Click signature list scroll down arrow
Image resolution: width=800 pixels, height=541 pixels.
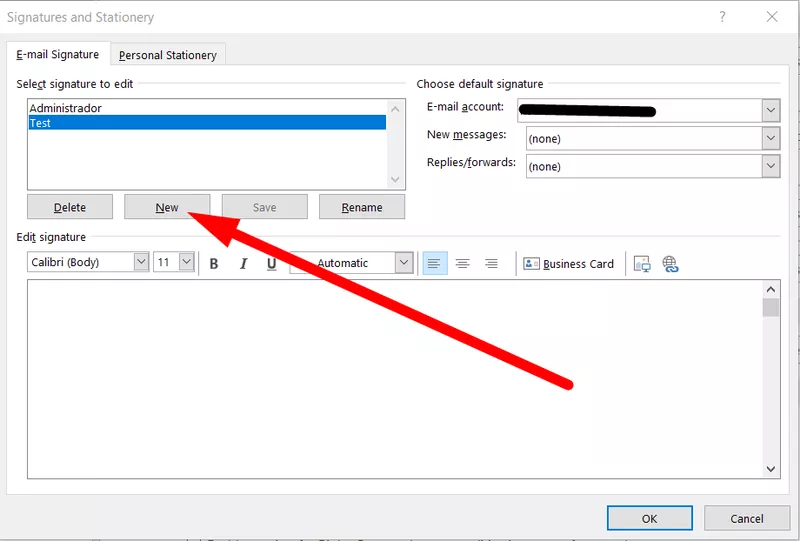click(395, 179)
